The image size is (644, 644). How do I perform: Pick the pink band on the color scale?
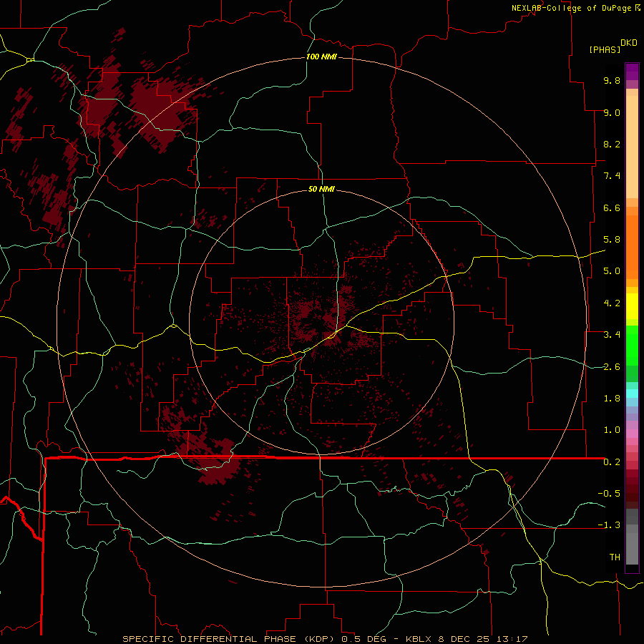click(632, 434)
